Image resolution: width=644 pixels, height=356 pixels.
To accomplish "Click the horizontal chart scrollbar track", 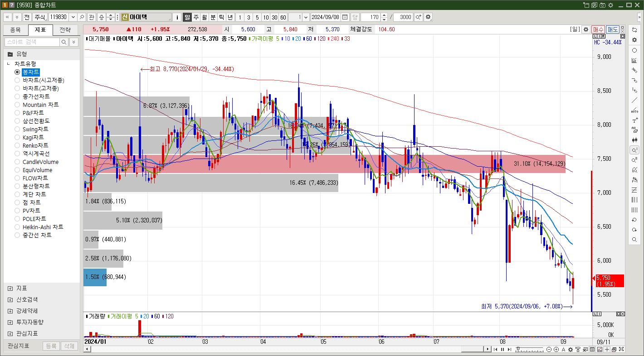I will coord(288,349).
